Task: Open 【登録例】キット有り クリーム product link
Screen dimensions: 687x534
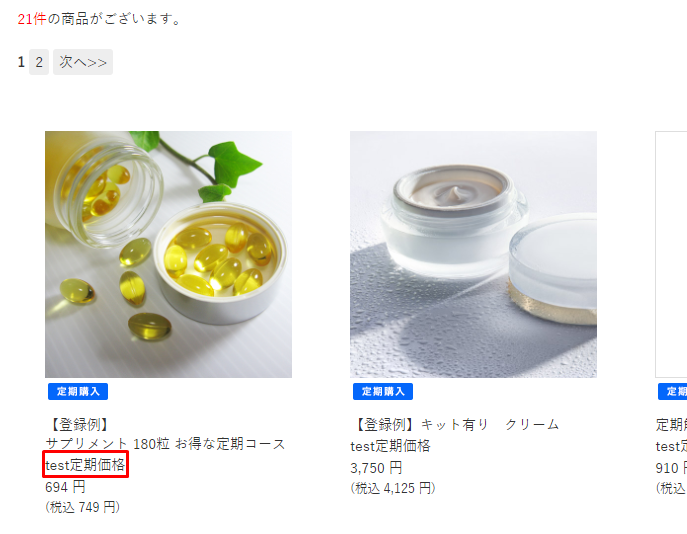Action: pos(455,424)
